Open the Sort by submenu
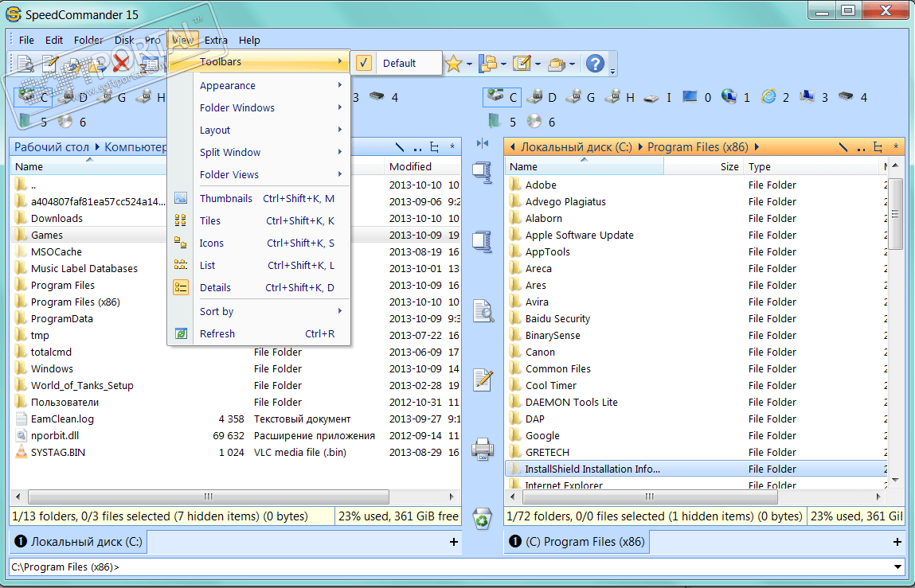Screen dimensions: 915x588 tap(260, 311)
